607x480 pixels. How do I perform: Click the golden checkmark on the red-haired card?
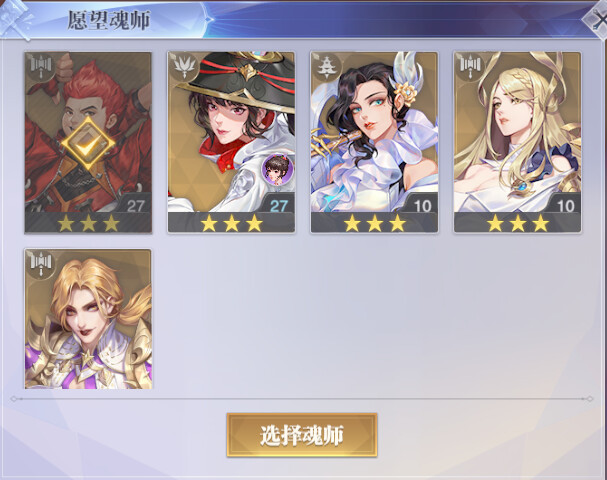tap(88, 143)
